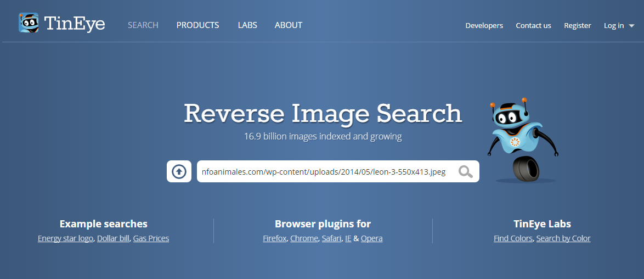Open the ABOUT menu item
Screen dimensions: 644x279
(289, 25)
